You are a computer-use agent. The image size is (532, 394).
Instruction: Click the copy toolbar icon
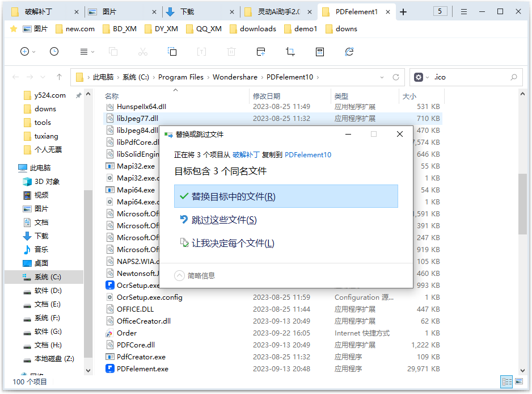pos(113,52)
